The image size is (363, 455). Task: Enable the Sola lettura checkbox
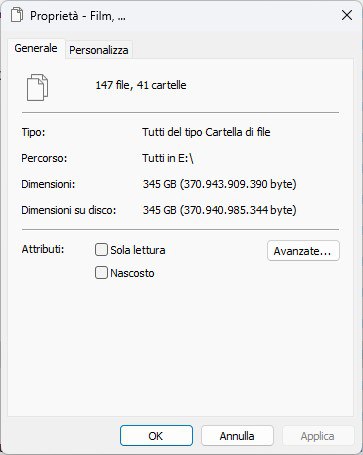pos(101,250)
